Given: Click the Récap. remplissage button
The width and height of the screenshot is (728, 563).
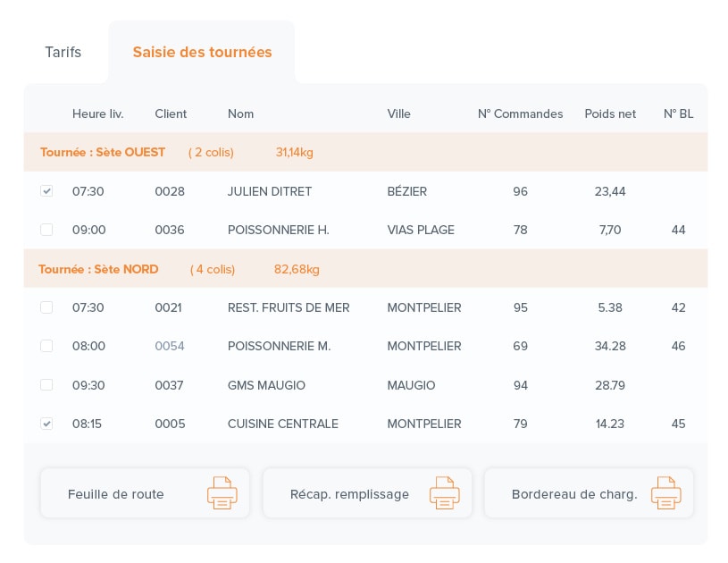Looking at the screenshot, I should pyautogui.click(x=349, y=493).
